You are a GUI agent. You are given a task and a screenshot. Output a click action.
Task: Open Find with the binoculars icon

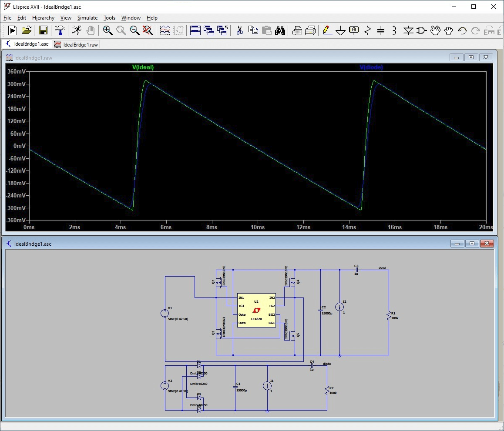coord(280,30)
